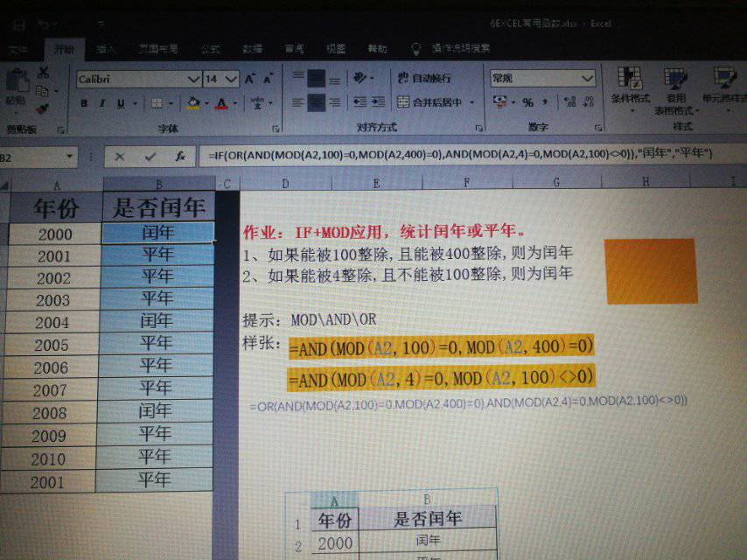Switch to the 开始 ribbon tab

point(65,49)
